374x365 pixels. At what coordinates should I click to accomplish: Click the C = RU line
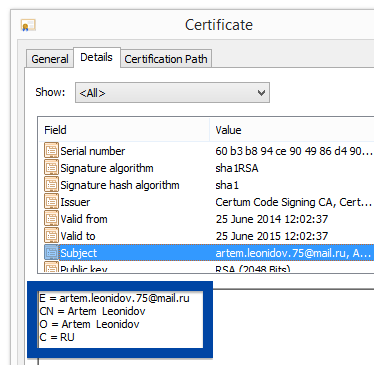coord(57,337)
